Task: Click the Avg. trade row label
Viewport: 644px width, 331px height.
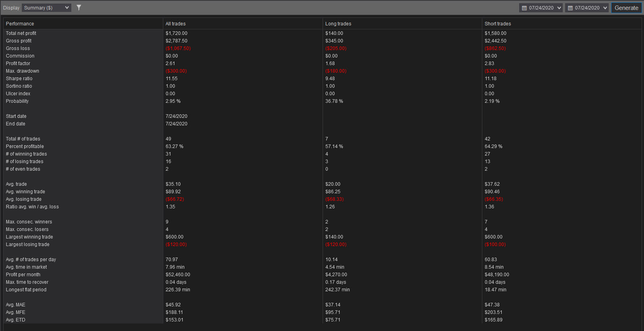Action: [16, 184]
